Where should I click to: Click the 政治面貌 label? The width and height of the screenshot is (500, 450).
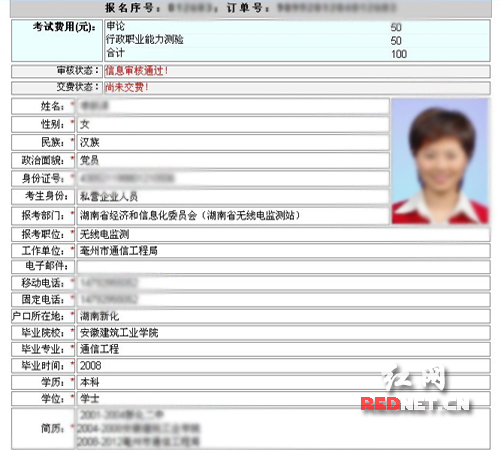pyautogui.click(x=43, y=160)
